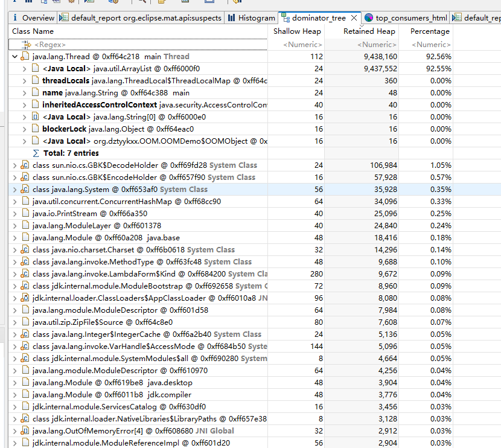Expand the java.util.concurrent.ConcurrentHashMap node

click(15, 201)
